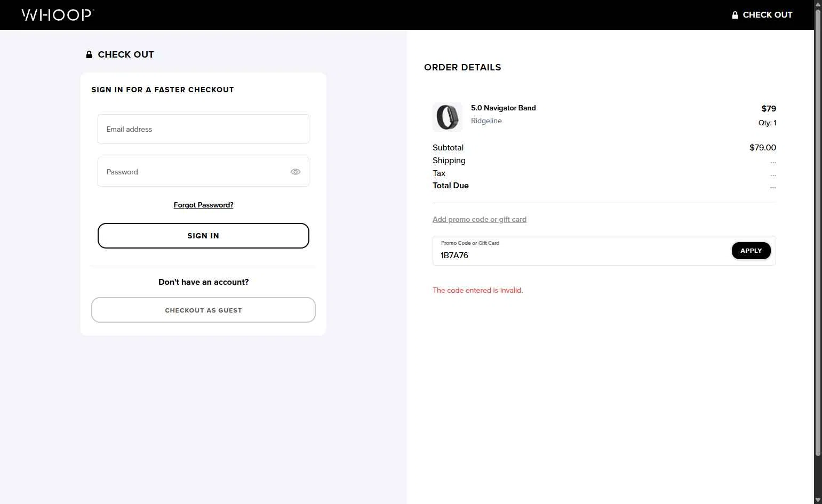
Task: Apply the promo code with APPLY button
Action: coord(751,251)
